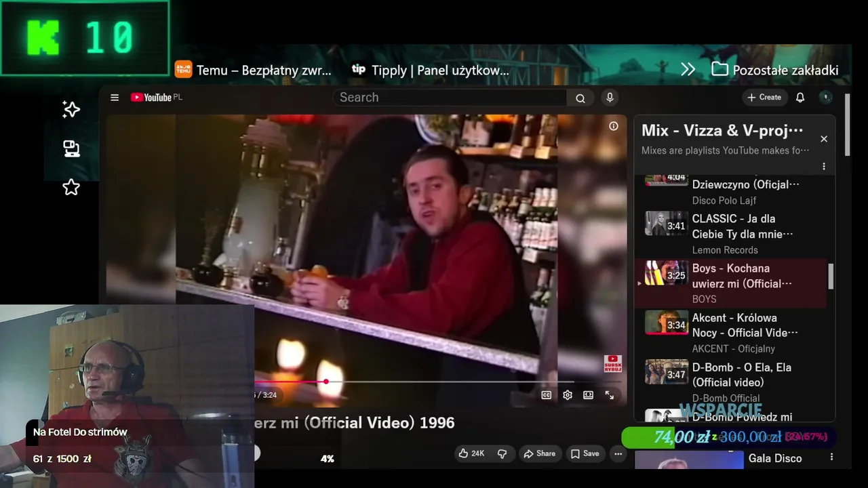Click the page scrollbar on the right edge
868x488 pixels.
[x=848, y=125]
